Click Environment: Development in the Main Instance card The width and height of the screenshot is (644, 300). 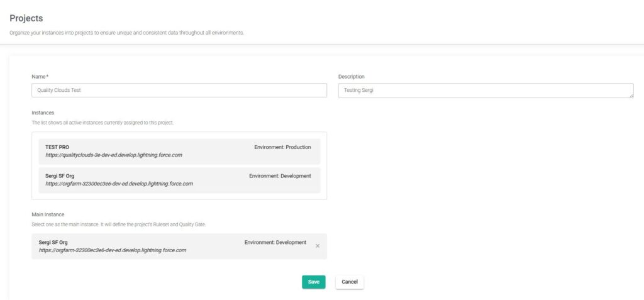point(275,242)
